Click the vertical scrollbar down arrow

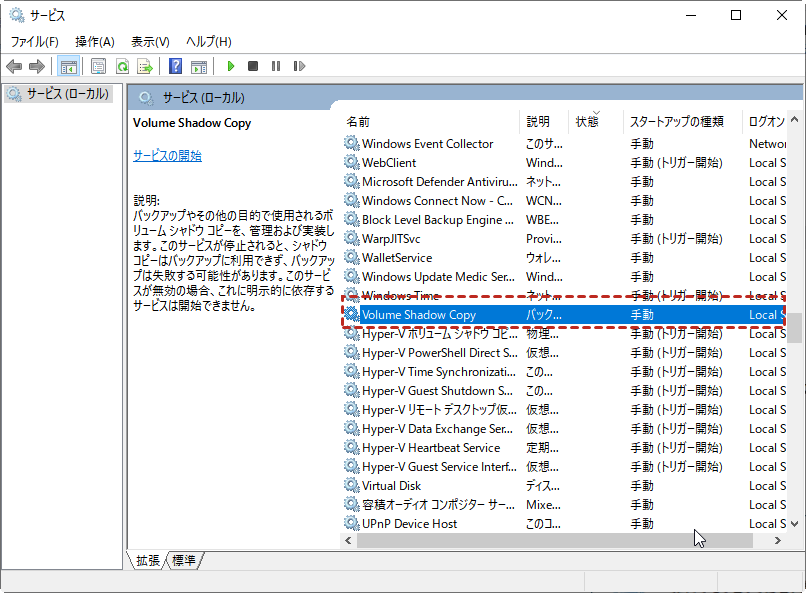(795, 524)
